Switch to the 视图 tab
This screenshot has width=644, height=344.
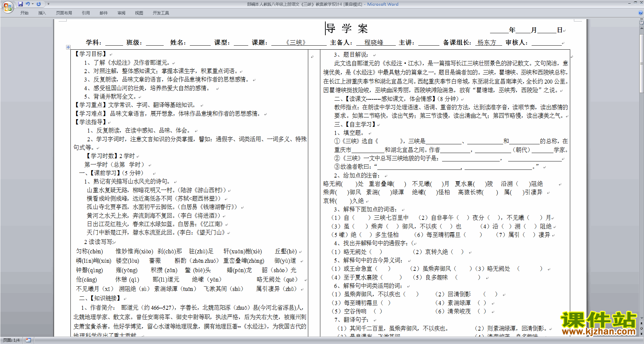tap(139, 13)
